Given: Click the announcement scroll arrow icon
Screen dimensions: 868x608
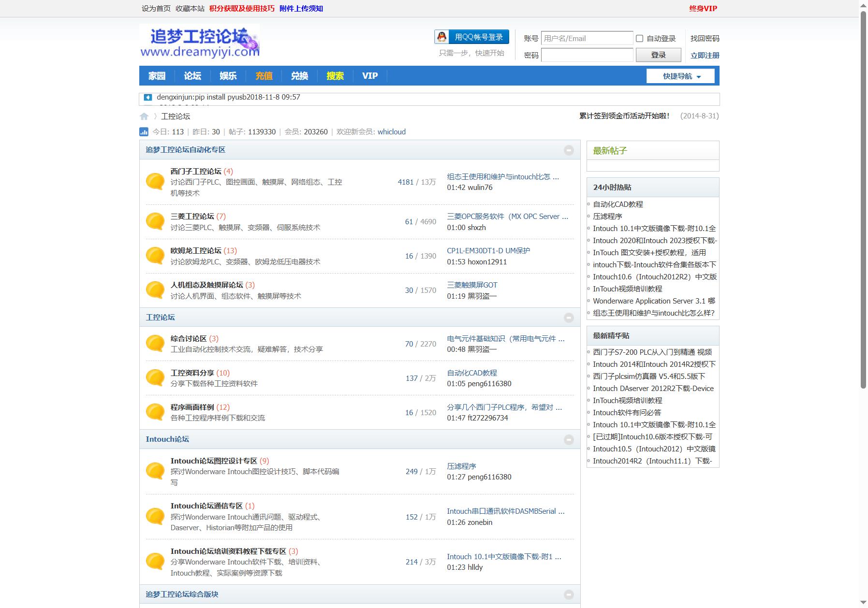Looking at the screenshot, I should coord(148,97).
